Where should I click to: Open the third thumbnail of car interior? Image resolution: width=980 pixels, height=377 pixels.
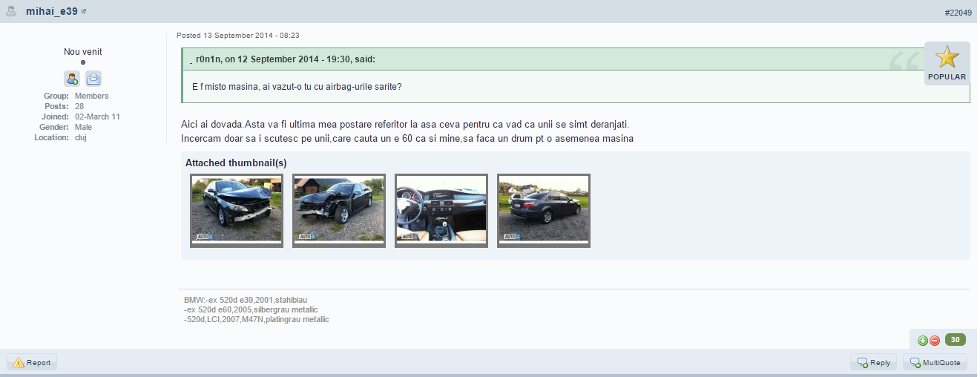[441, 210]
